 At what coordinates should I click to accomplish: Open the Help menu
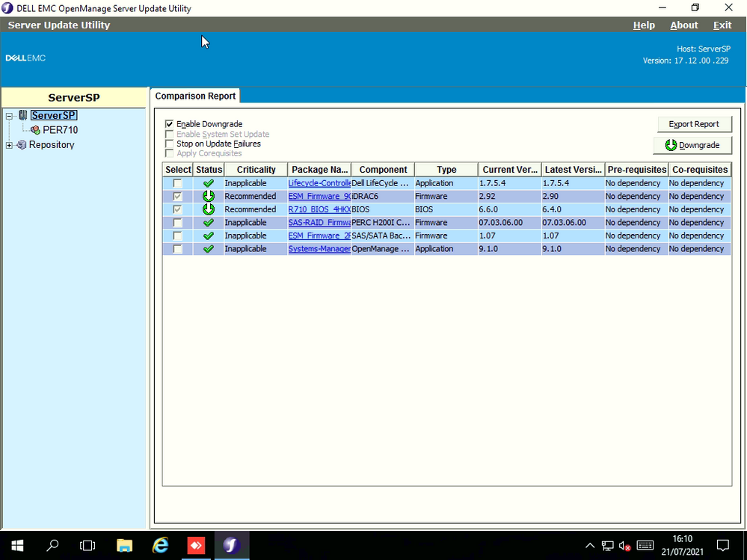(x=644, y=25)
